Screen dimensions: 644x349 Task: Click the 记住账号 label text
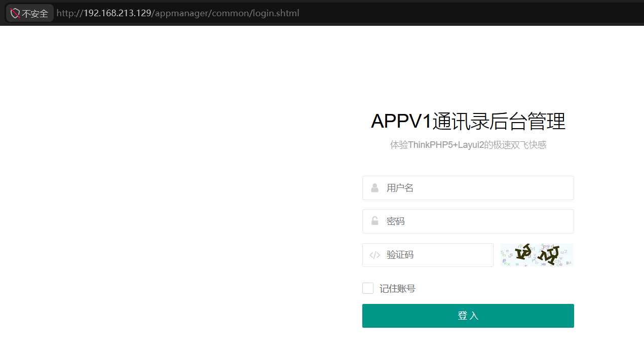point(397,289)
